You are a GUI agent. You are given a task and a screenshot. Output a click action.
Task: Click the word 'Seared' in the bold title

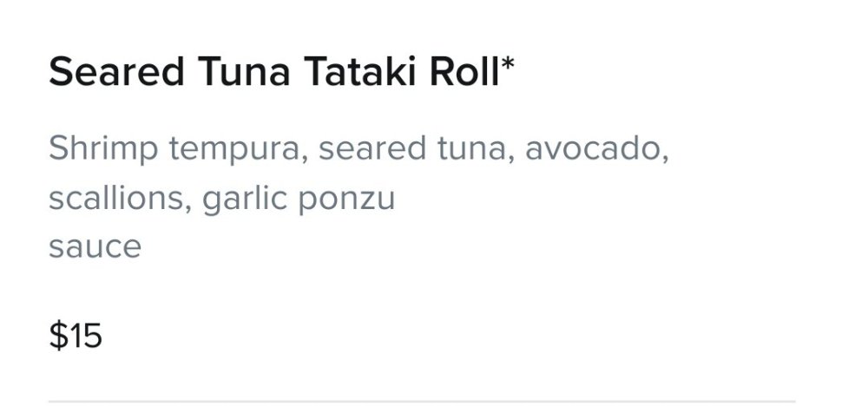point(116,73)
